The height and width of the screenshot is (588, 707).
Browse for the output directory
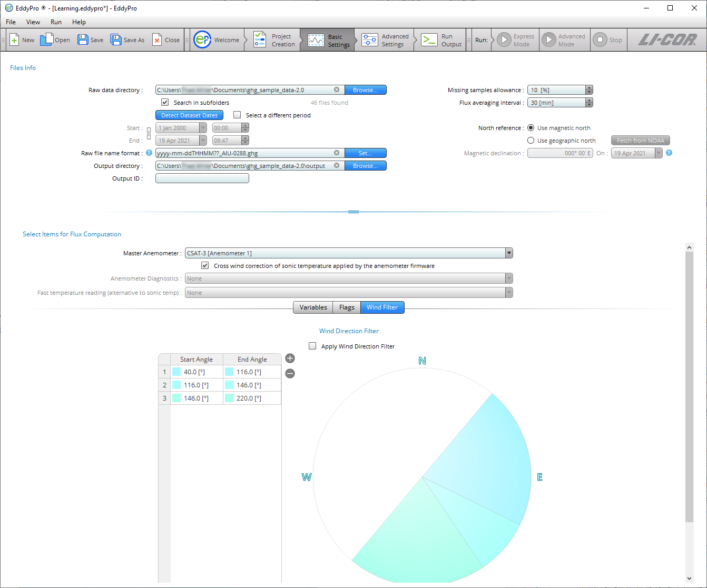pos(366,166)
